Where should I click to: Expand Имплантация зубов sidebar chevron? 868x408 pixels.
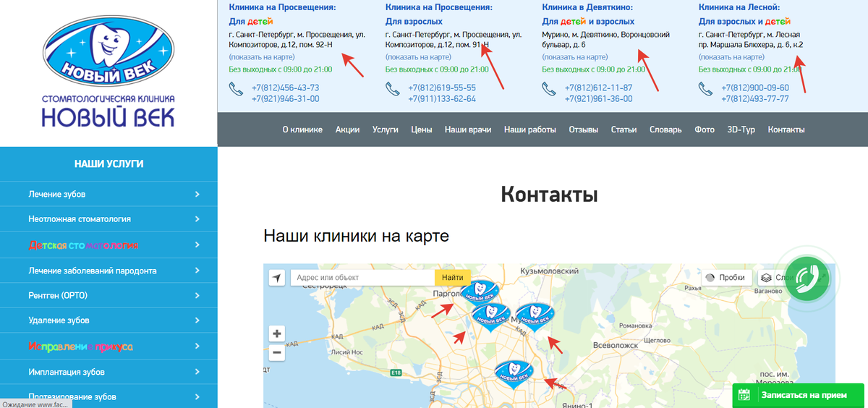pos(197,372)
